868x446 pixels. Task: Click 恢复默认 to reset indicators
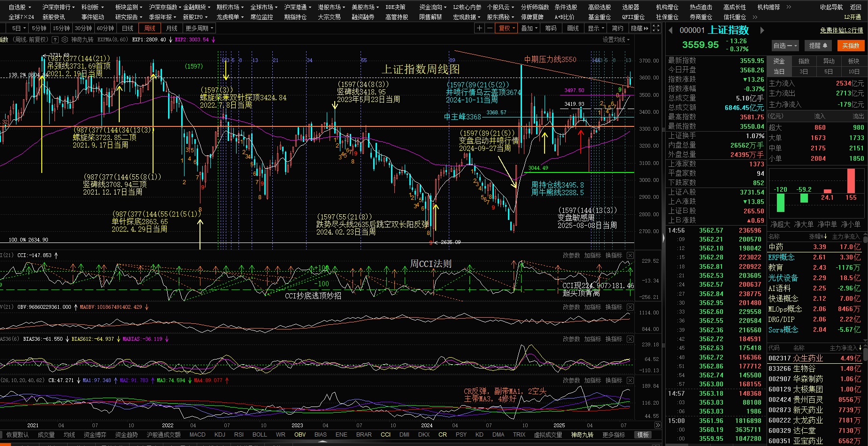[17, 435]
